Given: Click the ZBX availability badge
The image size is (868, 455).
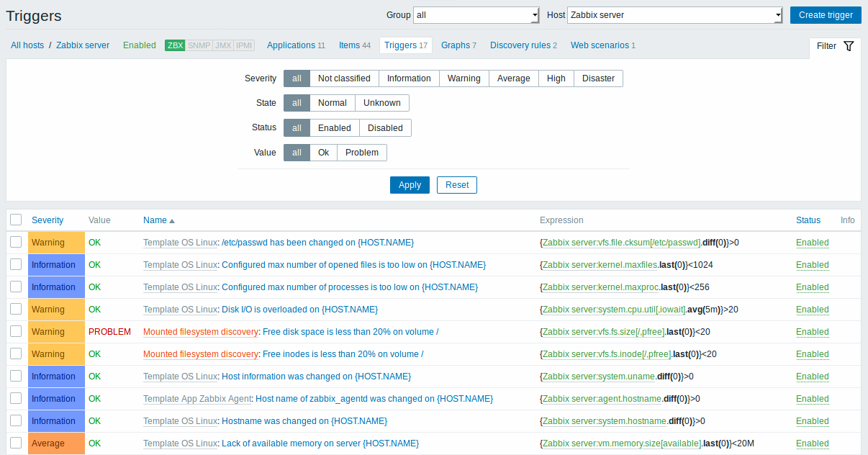Looking at the screenshot, I should point(175,45).
